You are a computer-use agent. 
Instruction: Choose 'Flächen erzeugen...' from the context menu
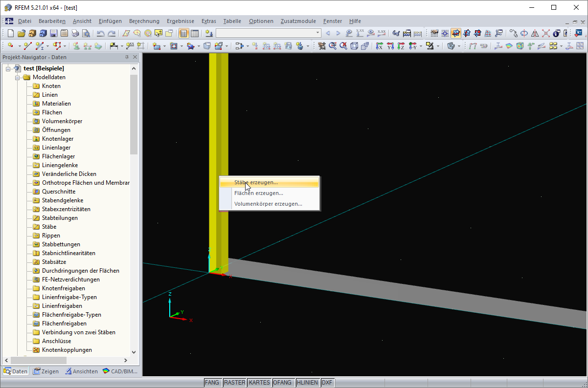click(x=269, y=193)
